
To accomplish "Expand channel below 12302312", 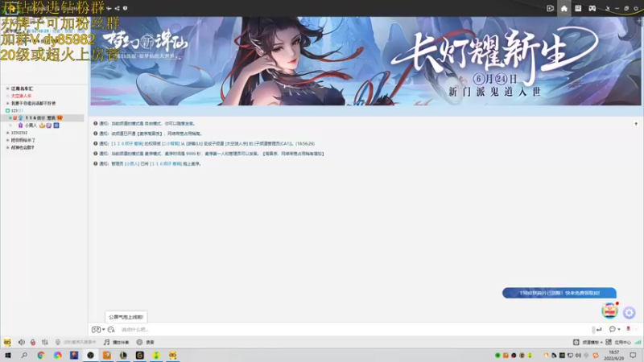I will point(7,140).
